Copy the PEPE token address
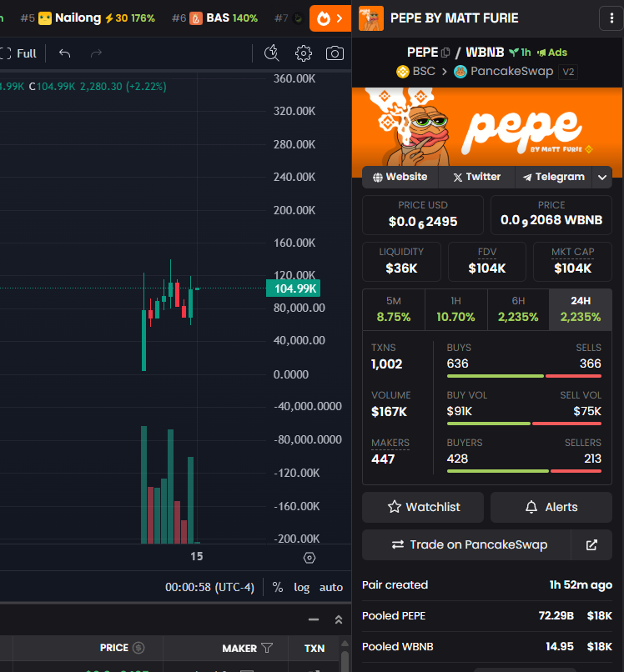Viewport: 624px width, 672px height. coord(445,53)
